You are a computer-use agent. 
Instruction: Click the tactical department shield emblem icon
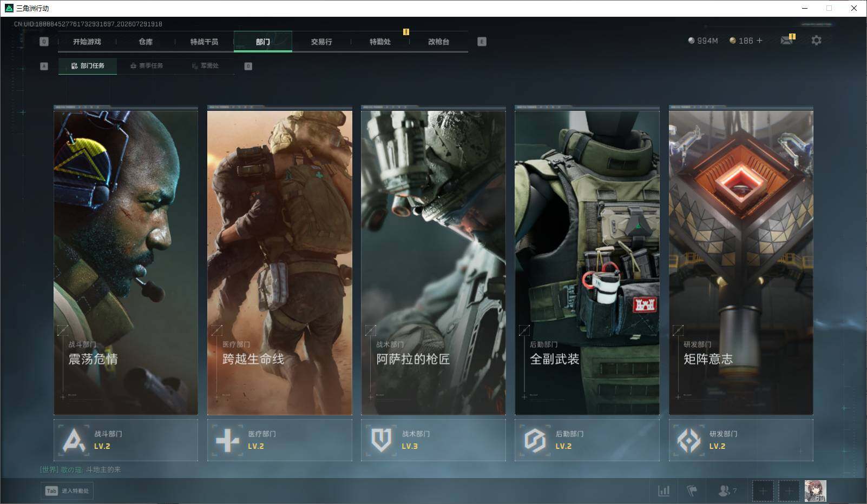pyautogui.click(x=382, y=440)
